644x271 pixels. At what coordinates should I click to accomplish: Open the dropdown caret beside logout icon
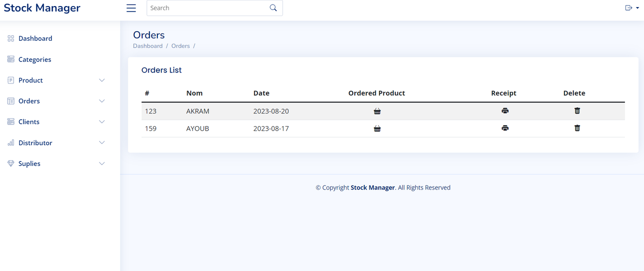[637, 8]
